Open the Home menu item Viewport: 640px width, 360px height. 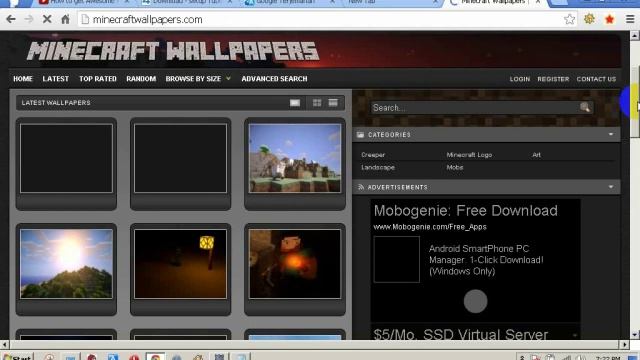[23, 79]
